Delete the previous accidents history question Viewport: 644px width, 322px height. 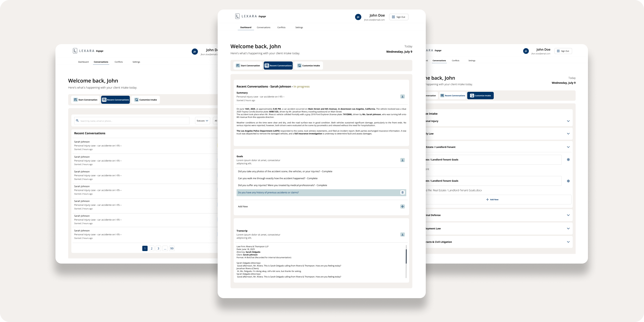click(402, 193)
